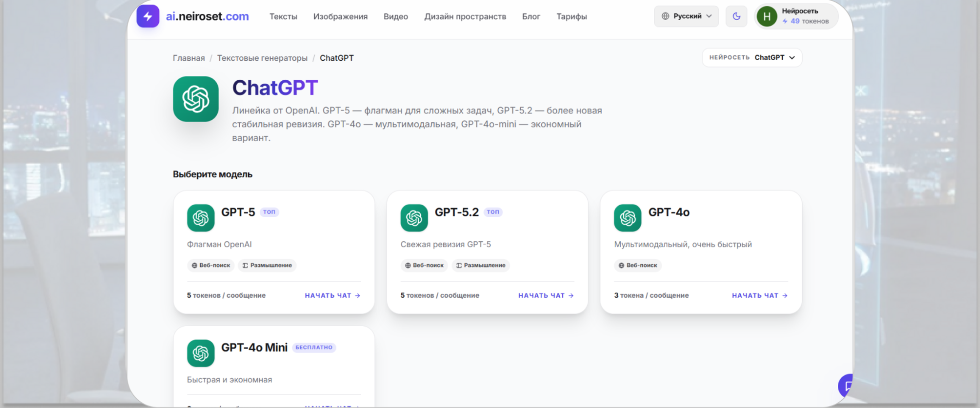980x408 pixels.
Task: Select the GPT-4o model title
Action: click(x=669, y=212)
